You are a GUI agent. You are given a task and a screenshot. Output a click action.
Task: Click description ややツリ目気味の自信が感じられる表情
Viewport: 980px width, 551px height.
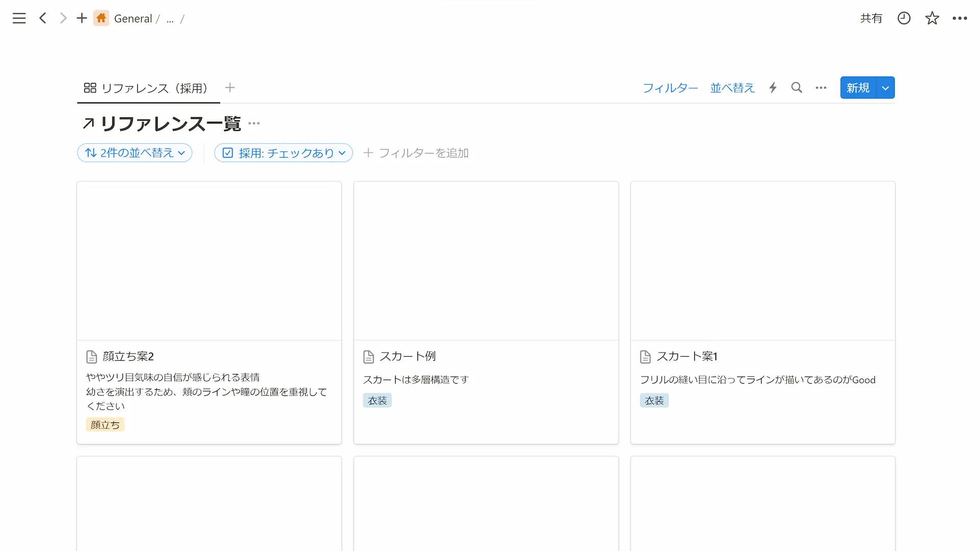tap(173, 377)
